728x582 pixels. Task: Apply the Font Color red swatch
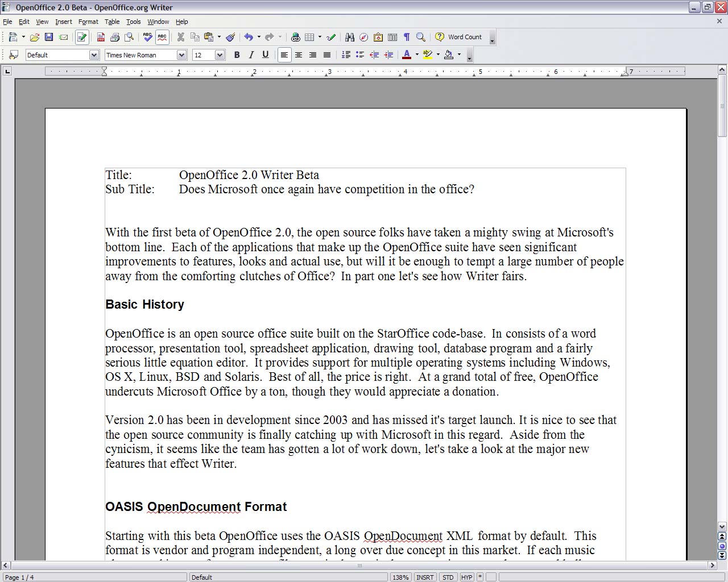[407, 55]
